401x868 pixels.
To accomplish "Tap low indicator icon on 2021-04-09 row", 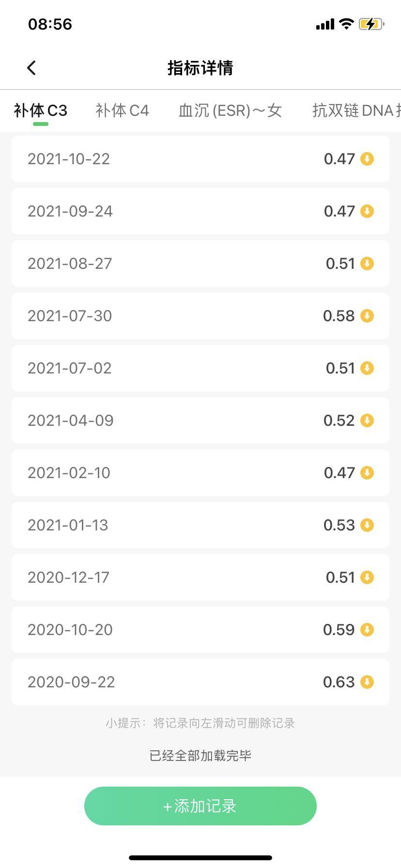I will [x=367, y=420].
